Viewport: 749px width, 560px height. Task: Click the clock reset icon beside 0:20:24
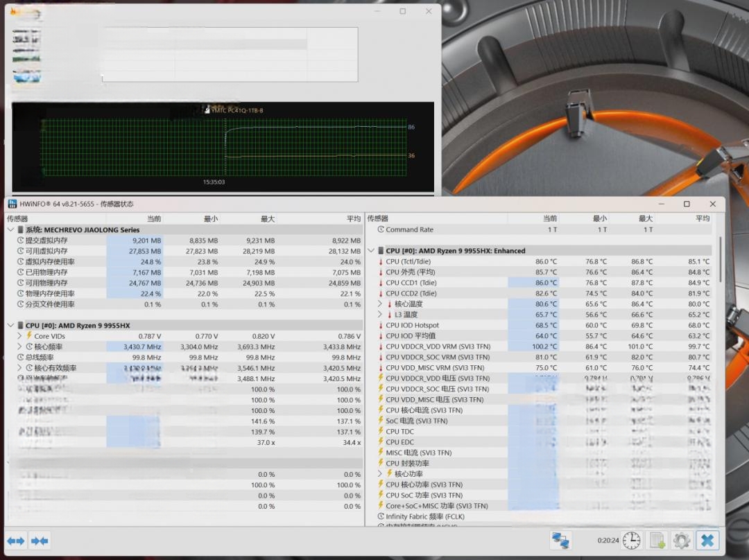(632, 541)
